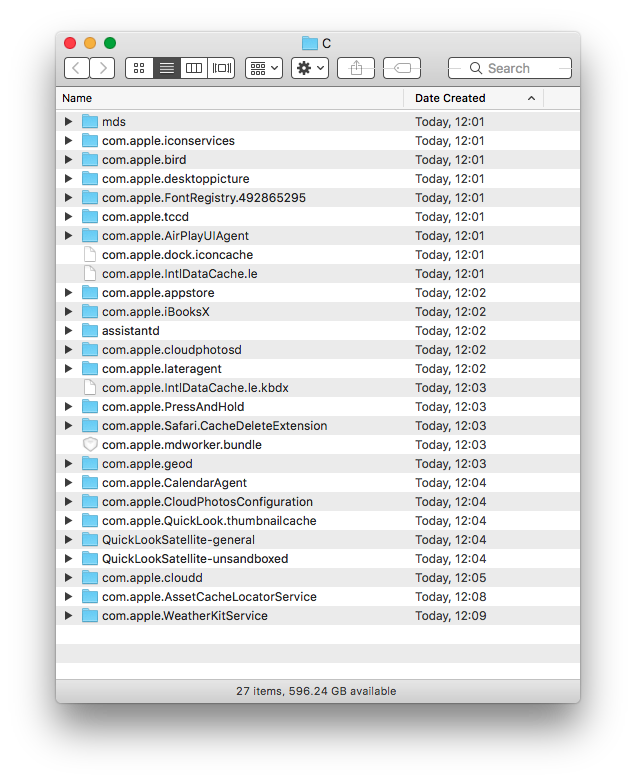Close the Finder window with red button

click(x=70, y=43)
